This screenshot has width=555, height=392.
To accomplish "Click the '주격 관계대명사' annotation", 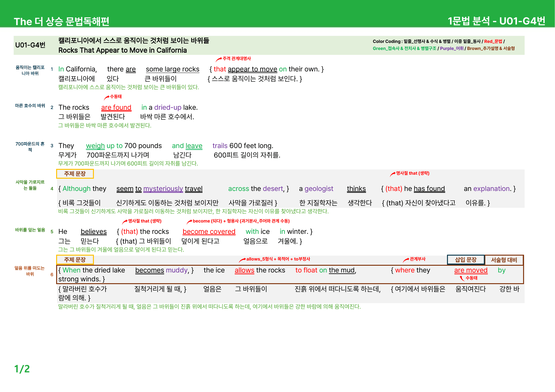I will point(237,59).
